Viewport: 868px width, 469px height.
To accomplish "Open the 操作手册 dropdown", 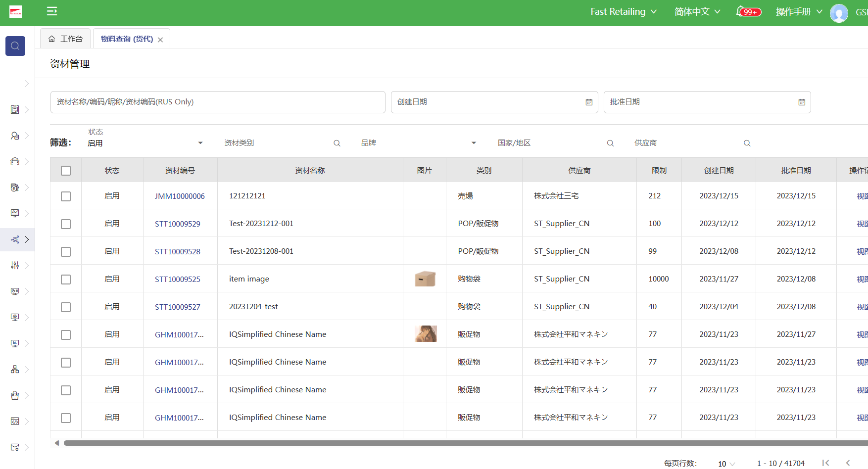I will pos(799,11).
